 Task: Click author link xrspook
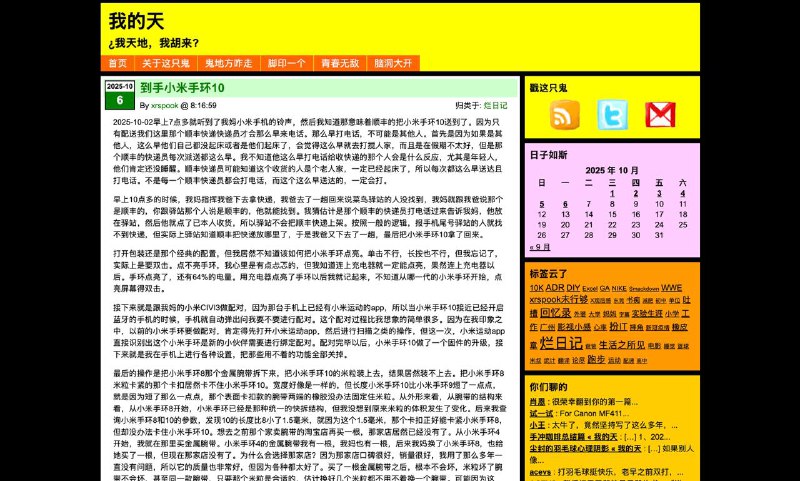(x=165, y=105)
